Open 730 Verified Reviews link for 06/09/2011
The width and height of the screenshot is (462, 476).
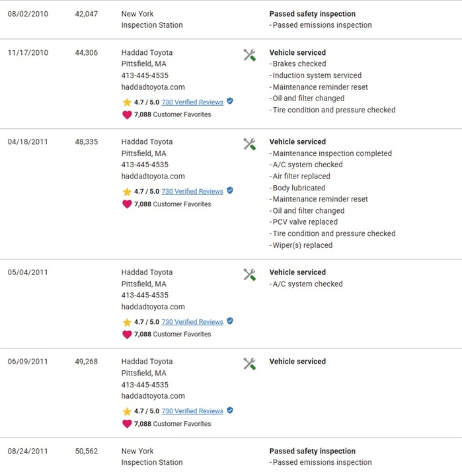pos(192,411)
